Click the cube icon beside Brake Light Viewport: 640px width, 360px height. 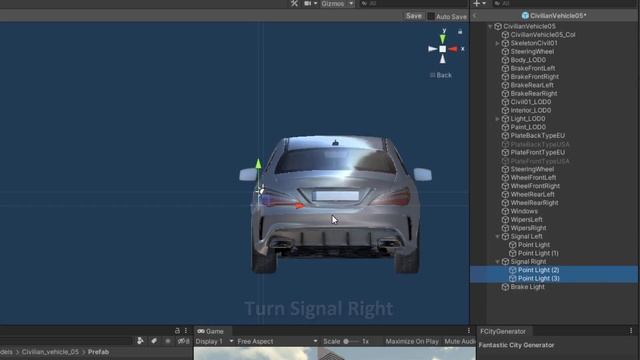[x=505, y=287]
